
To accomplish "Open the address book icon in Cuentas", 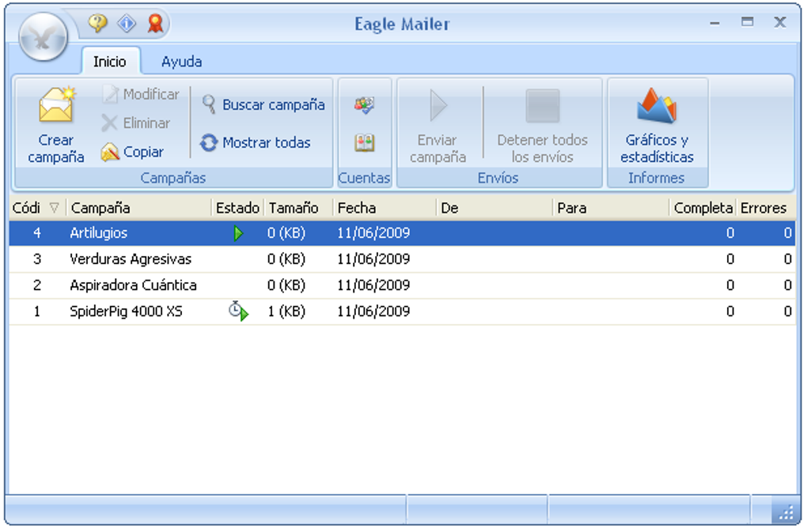I will [x=365, y=142].
